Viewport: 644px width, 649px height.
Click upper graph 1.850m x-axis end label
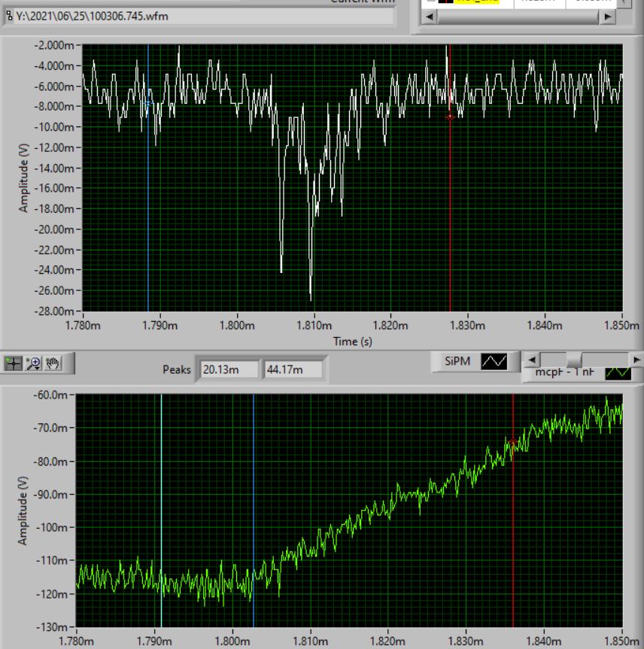(621, 326)
